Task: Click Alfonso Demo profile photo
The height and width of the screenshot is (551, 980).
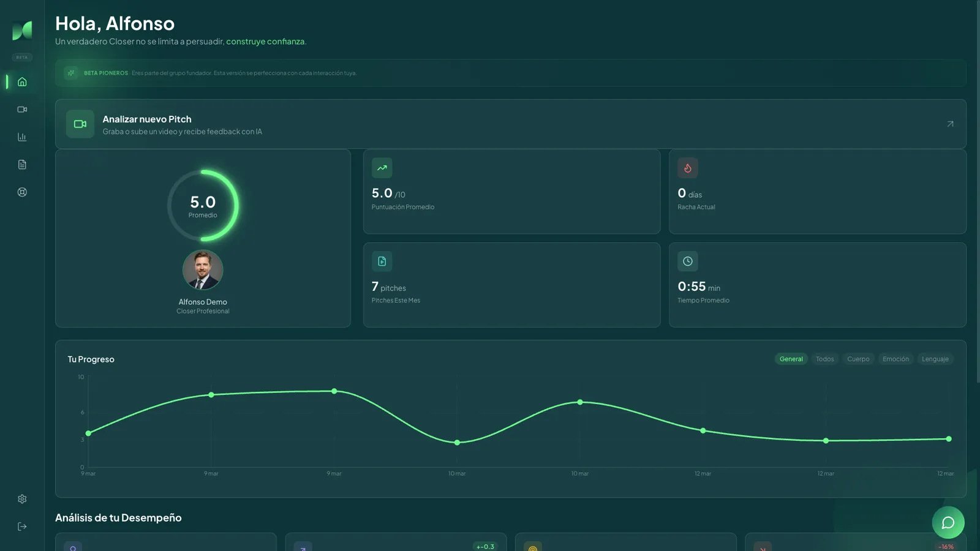Action: pos(203,270)
